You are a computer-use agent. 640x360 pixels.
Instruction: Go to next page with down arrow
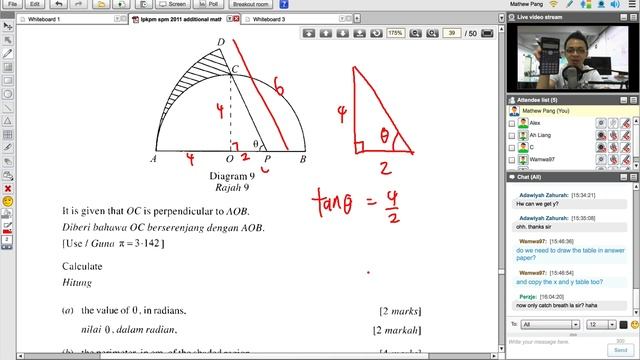click(342, 33)
